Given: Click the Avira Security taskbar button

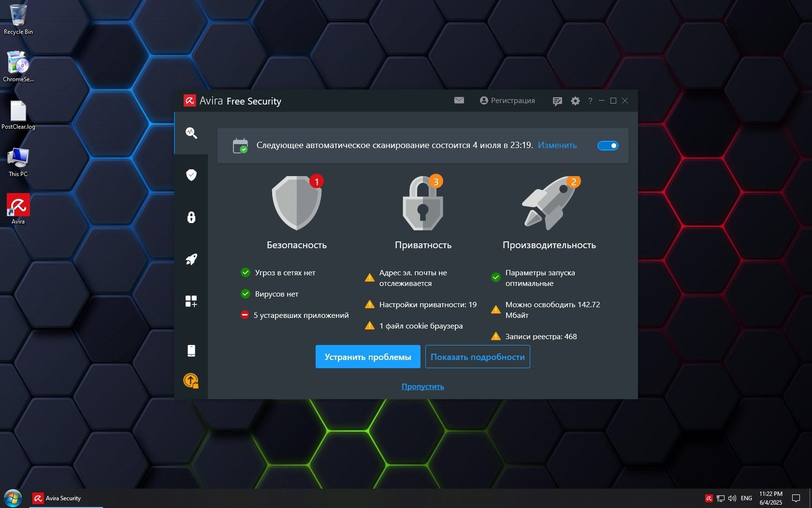Looking at the screenshot, I should click(x=66, y=498).
